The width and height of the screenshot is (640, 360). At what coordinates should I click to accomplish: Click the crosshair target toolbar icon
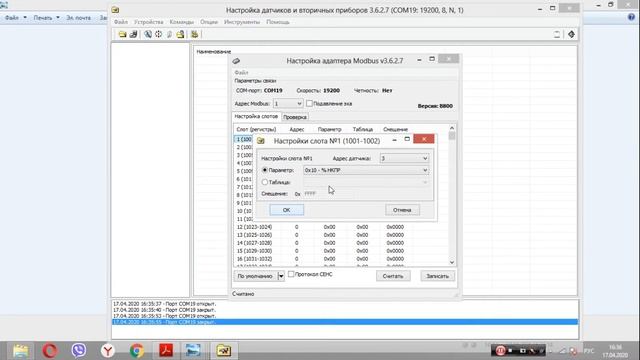tap(158, 34)
